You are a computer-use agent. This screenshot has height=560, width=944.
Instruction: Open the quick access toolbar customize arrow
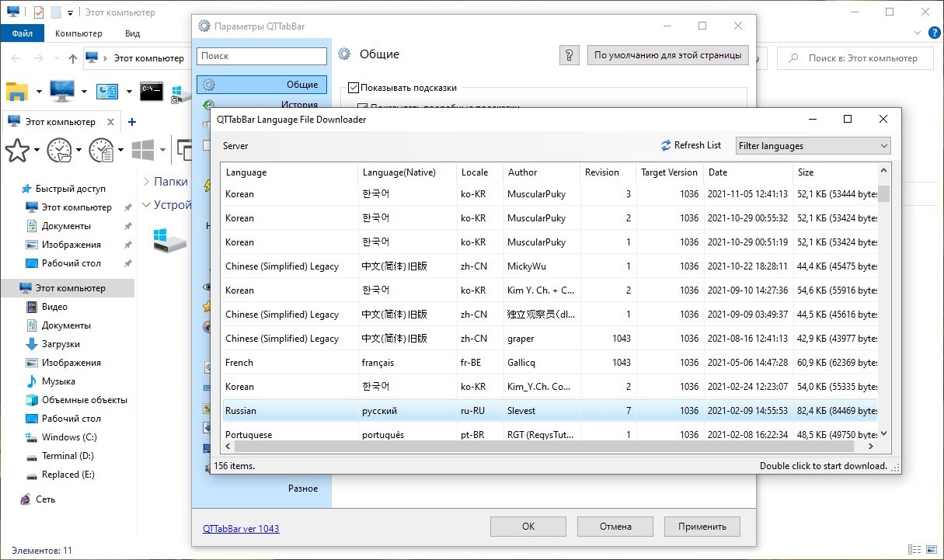70,12
